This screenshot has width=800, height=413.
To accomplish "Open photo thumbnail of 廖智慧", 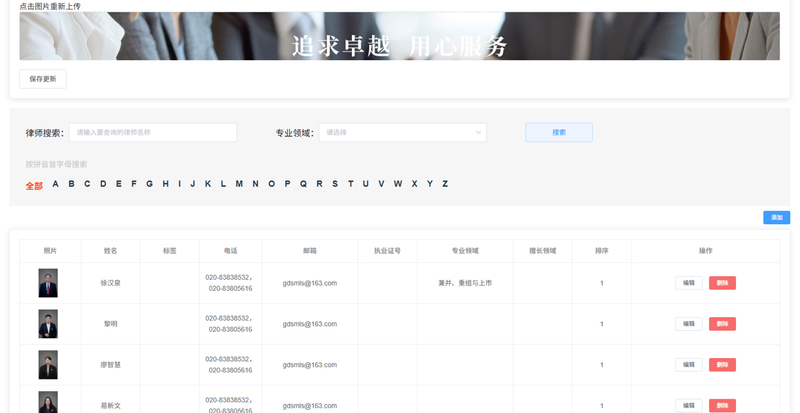I will click(x=48, y=365).
